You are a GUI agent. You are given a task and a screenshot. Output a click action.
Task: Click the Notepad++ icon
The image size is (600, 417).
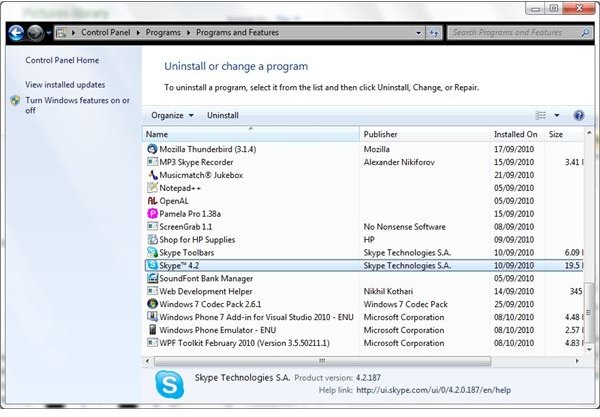[152, 187]
